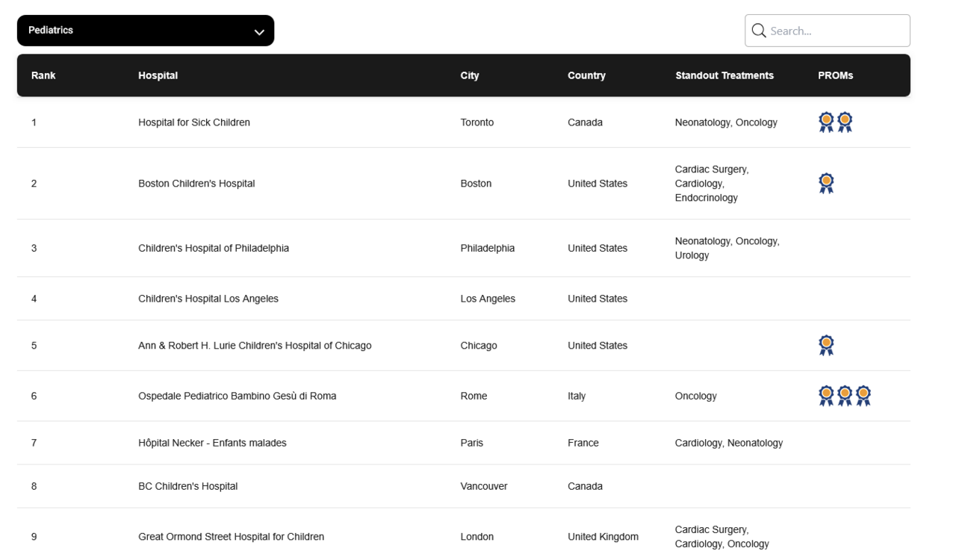The height and width of the screenshot is (560, 956).
Task: Select Hôpital Necker - Enfants malades
Action: [212, 443]
